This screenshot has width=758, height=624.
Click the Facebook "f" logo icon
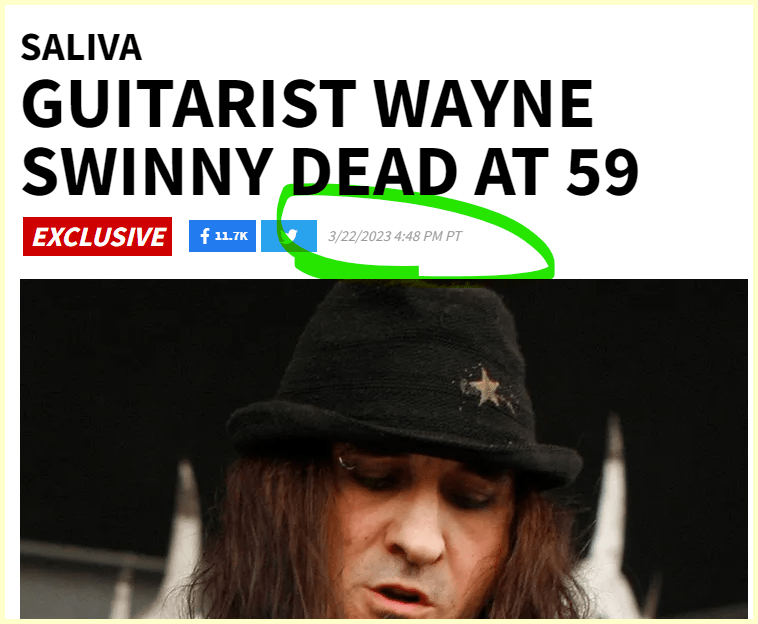click(205, 236)
